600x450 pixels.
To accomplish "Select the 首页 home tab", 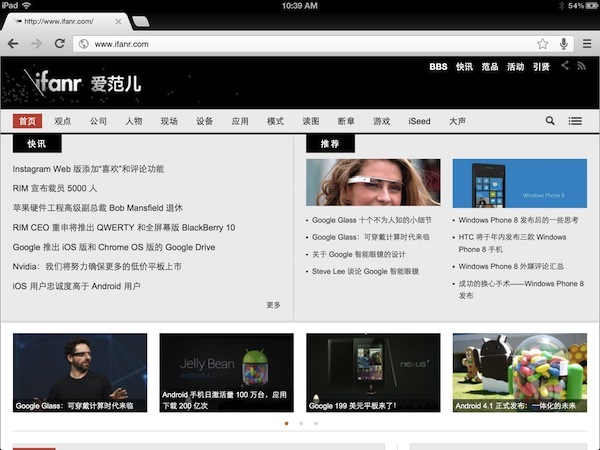I will tap(27, 121).
